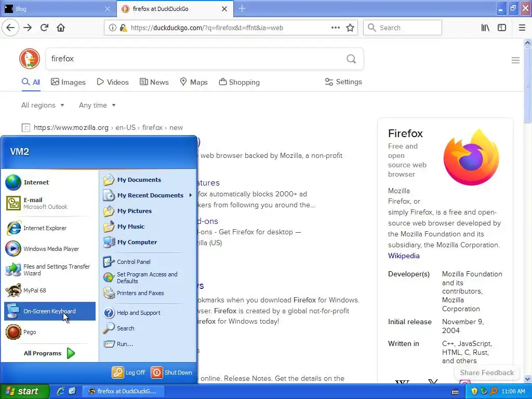Viewport: 532px width, 399px height.
Task: Close the firefox at DuckDuckGo tab
Action: tap(224, 9)
